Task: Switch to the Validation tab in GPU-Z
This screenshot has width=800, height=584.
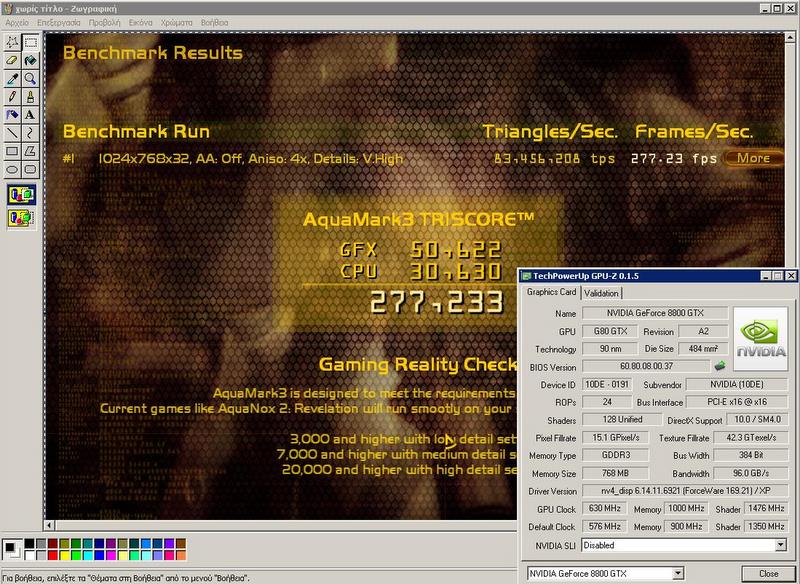Action: [601, 293]
